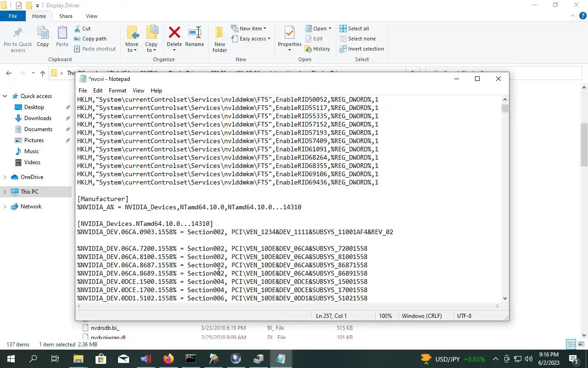588x368 pixels.
Task: Go up one folder level arrow
Action: (43, 73)
